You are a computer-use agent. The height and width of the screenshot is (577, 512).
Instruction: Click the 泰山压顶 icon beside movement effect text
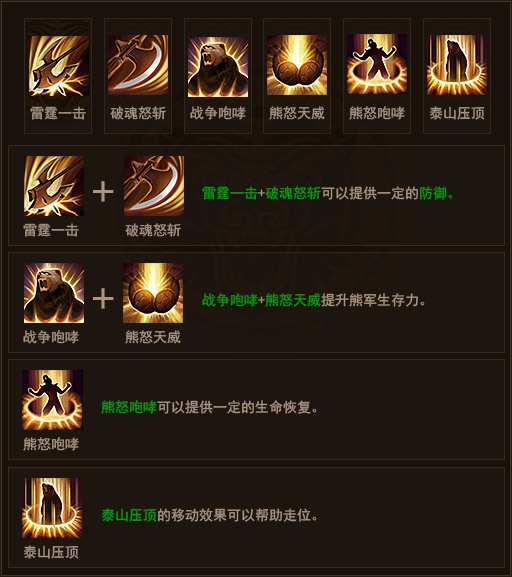coord(52,508)
